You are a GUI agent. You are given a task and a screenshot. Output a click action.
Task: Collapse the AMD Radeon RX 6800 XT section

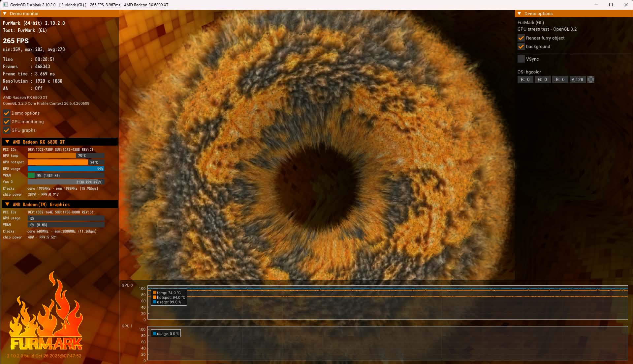pos(7,142)
